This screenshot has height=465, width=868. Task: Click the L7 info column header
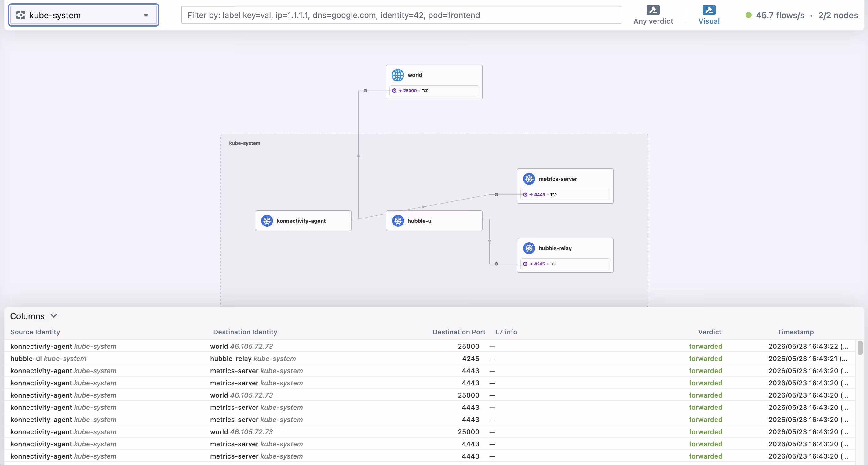(506, 332)
